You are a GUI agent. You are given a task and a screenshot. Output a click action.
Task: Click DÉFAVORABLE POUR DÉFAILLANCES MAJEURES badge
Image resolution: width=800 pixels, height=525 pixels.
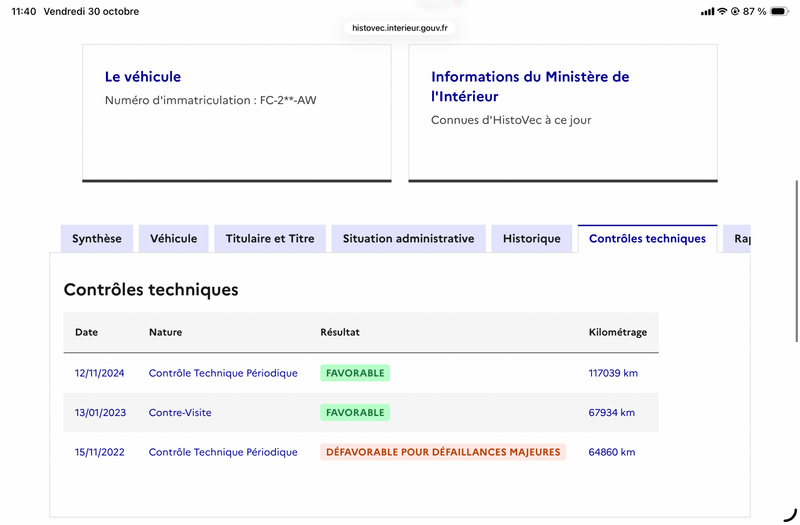pos(443,452)
